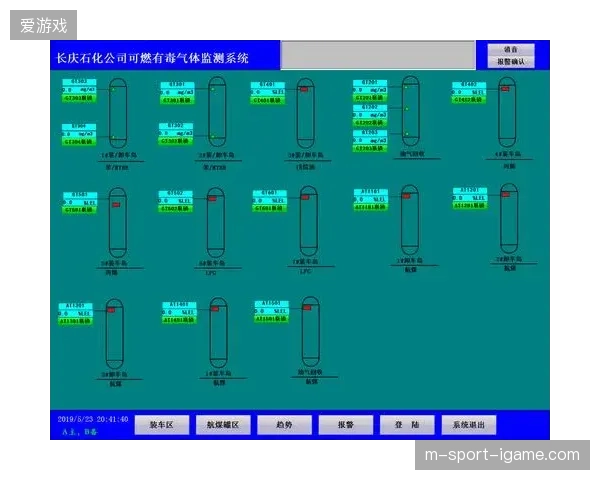Click the GT402联锁 interlock button

pyautogui.click(x=469, y=100)
